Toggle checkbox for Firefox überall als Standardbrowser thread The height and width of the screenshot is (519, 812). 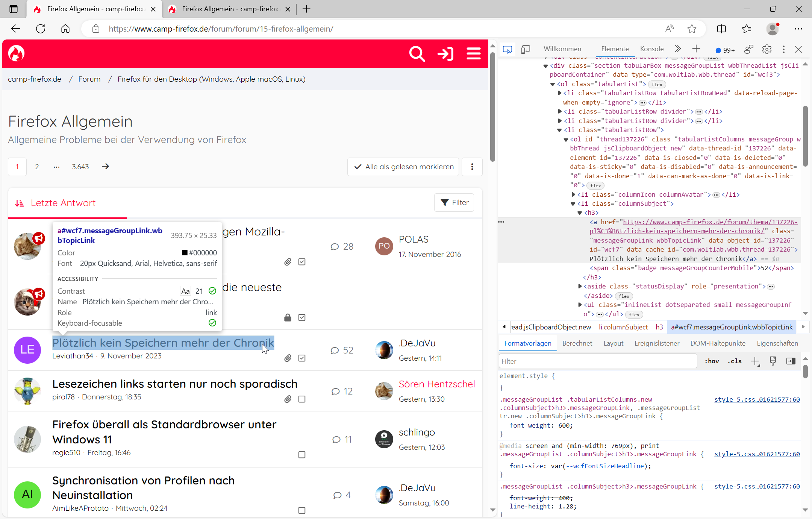click(x=302, y=455)
